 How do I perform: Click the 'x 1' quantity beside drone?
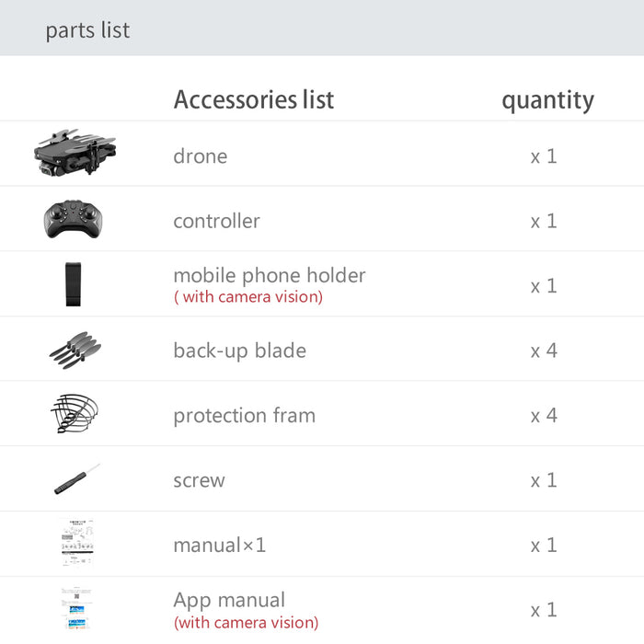click(x=543, y=155)
